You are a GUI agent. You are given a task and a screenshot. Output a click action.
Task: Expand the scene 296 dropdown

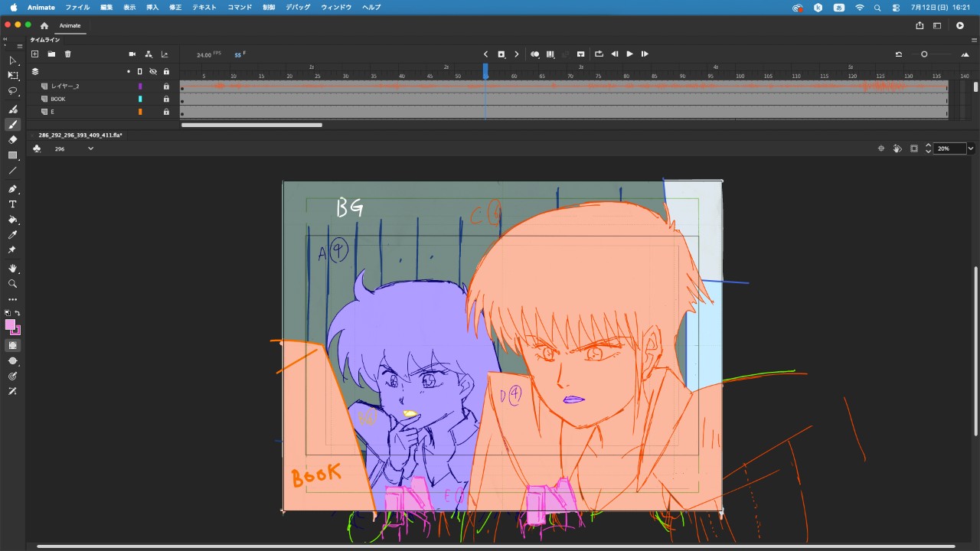click(90, 148)
